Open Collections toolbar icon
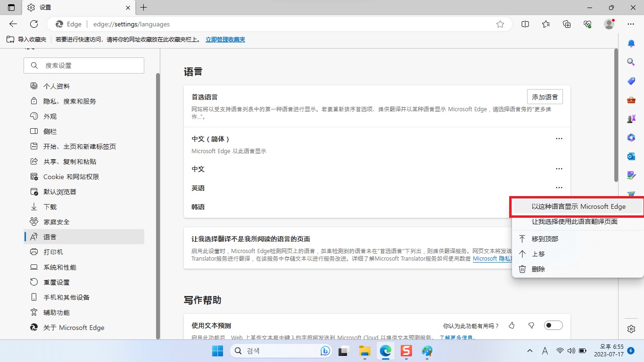The height and width of the screenshot is (362, 644). point(567,24)
